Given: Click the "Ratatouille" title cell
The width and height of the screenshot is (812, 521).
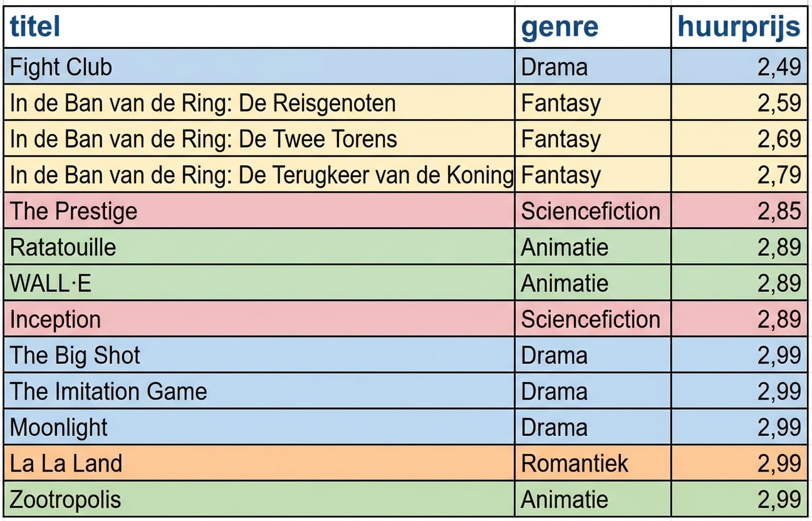Looking at the screenshot, I should coord(63,247).
